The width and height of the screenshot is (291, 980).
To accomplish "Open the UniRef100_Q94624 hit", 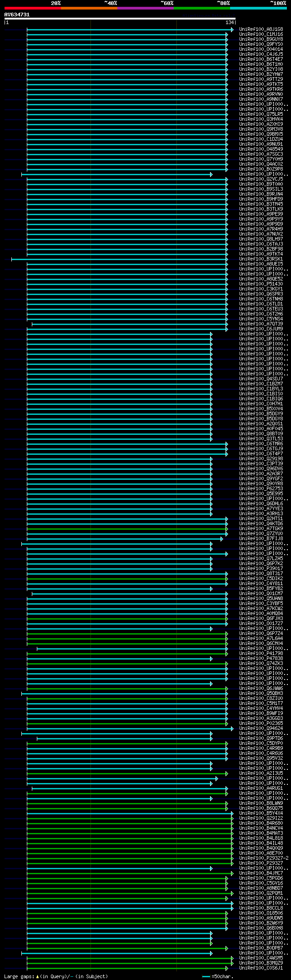I will 261,729.
